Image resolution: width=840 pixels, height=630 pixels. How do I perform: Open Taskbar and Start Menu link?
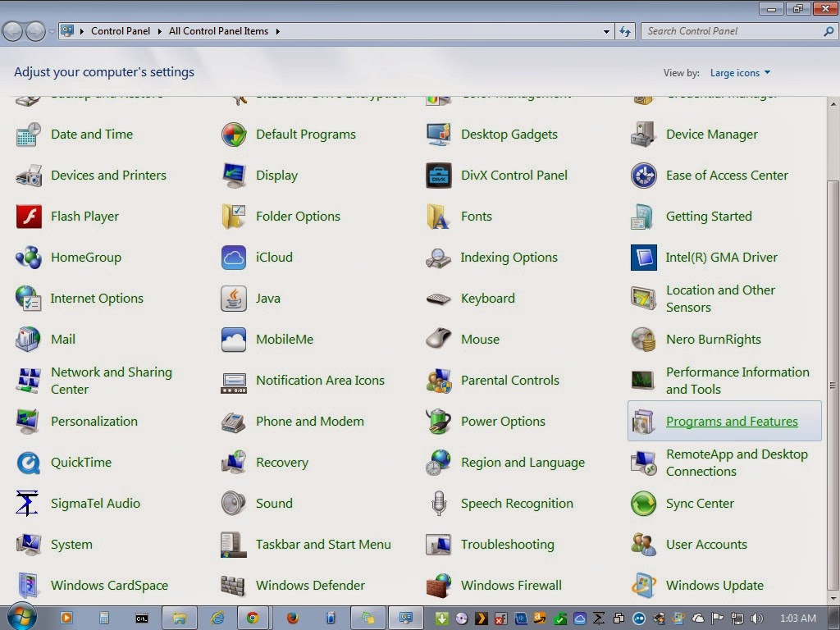click(323, 545)
